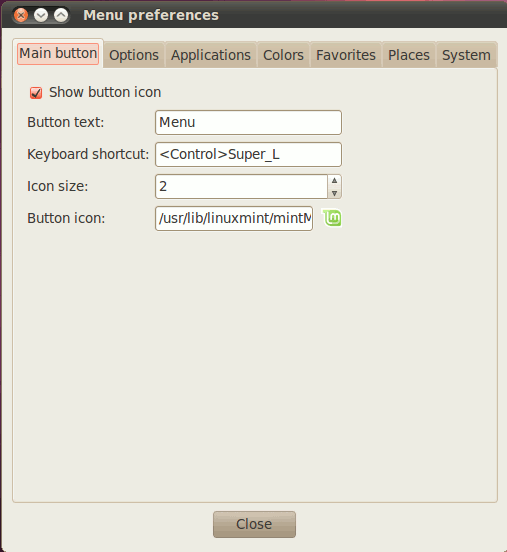Click into the Icon size number field
This screenshot has width=507, height=552.
[x=242, y=186]
